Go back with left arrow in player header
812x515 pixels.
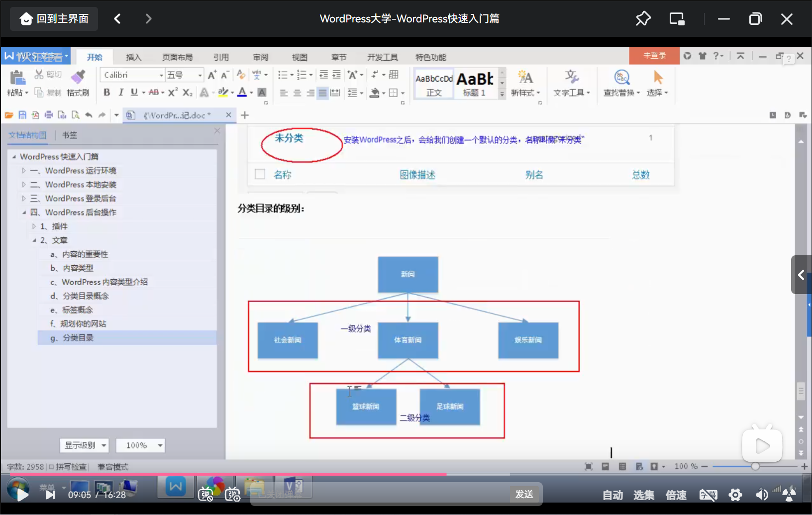pos(117,19)
